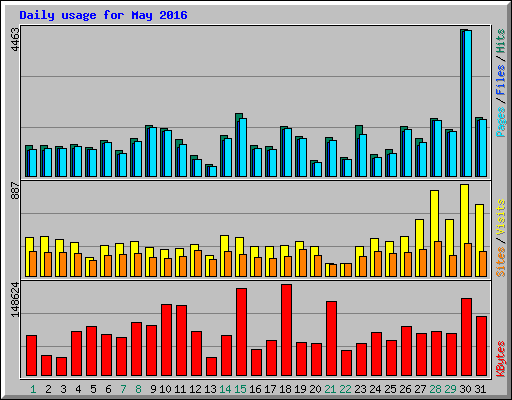Select day 31 on the x-axis
Viewport: 512px width, 400px height.
tap(480, 389)
